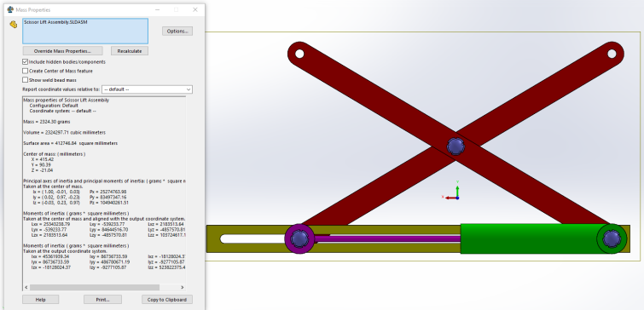Viewport: 644px width, 310px height.
Task: Minimize the Mass Properties window
Action: [x=158, y=9]
